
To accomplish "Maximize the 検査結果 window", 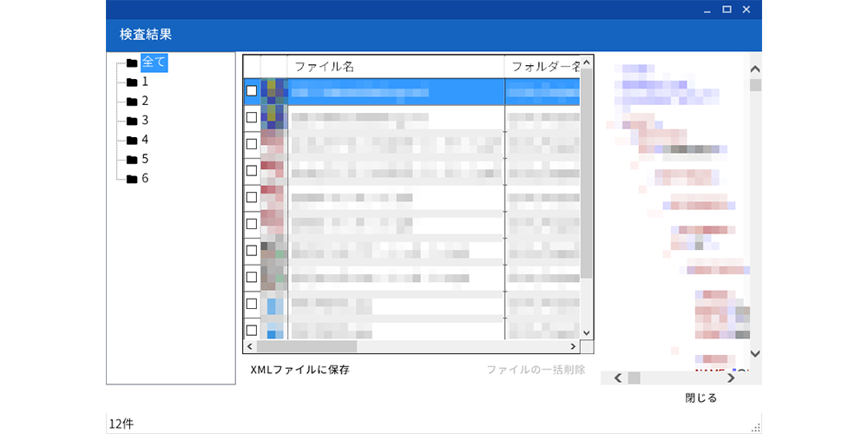I will [727, 10].
